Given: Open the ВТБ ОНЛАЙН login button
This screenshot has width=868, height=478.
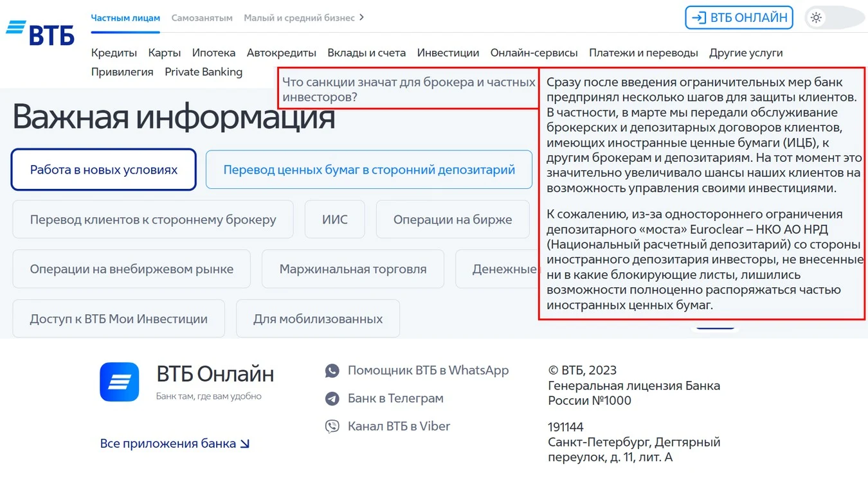Looking at the screenshot, I should click(x=739, y=18).
